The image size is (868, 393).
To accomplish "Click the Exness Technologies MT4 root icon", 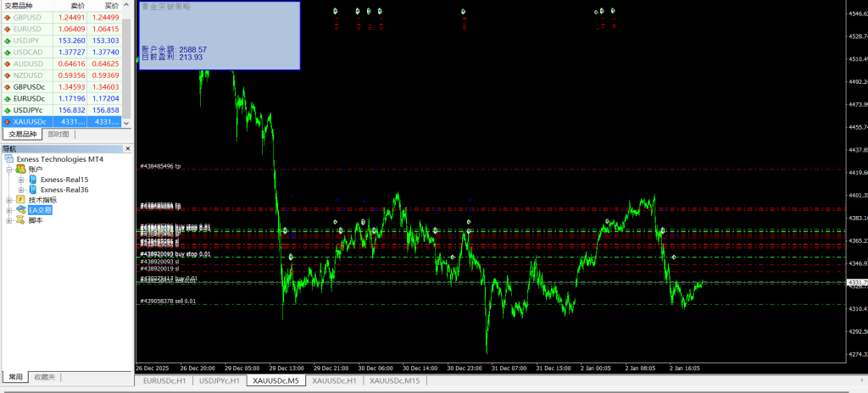I will point(9,159).
